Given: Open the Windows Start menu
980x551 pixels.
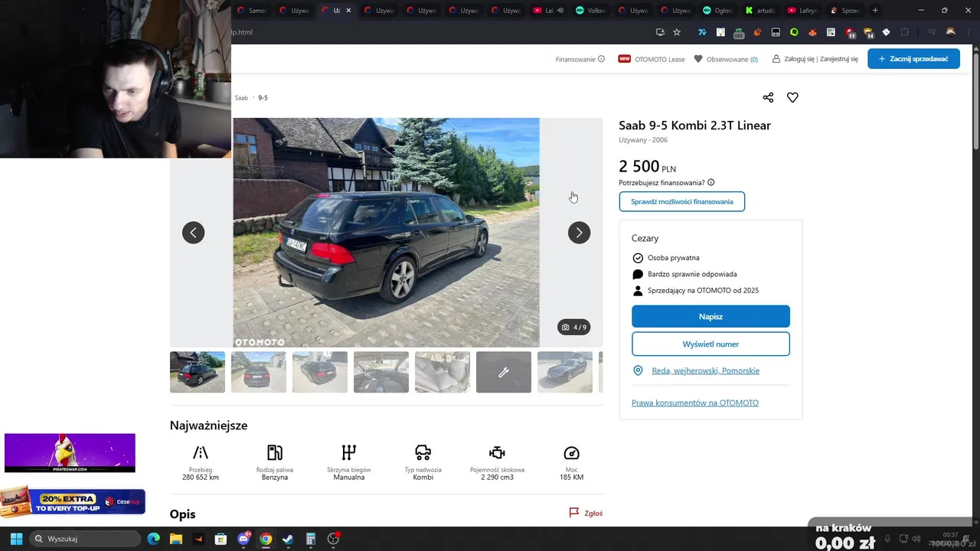Looking at the screenshot, I should [16, 539].
